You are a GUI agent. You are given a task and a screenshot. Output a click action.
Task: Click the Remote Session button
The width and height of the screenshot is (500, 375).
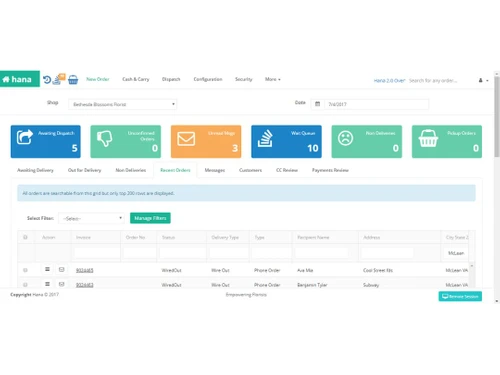pos(460,296)
